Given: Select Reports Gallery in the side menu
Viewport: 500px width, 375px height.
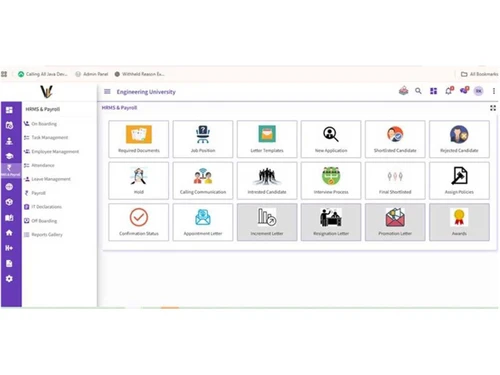Looking at the screenshot, I should coord(43,234).
